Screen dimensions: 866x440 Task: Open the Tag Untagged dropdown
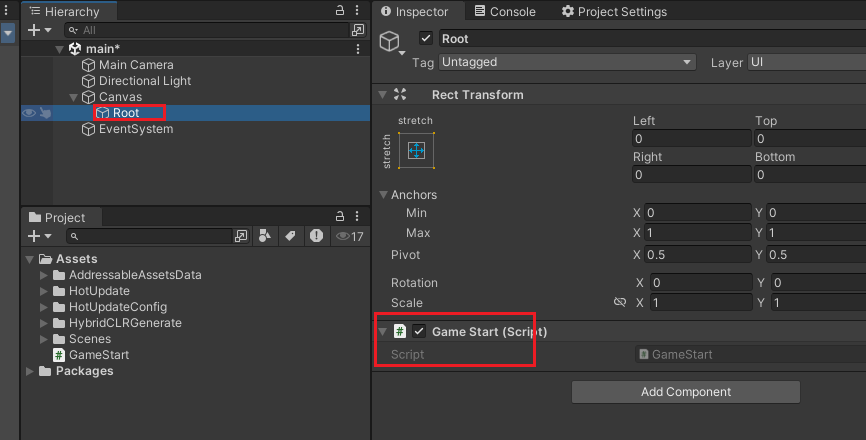[567, 62]
